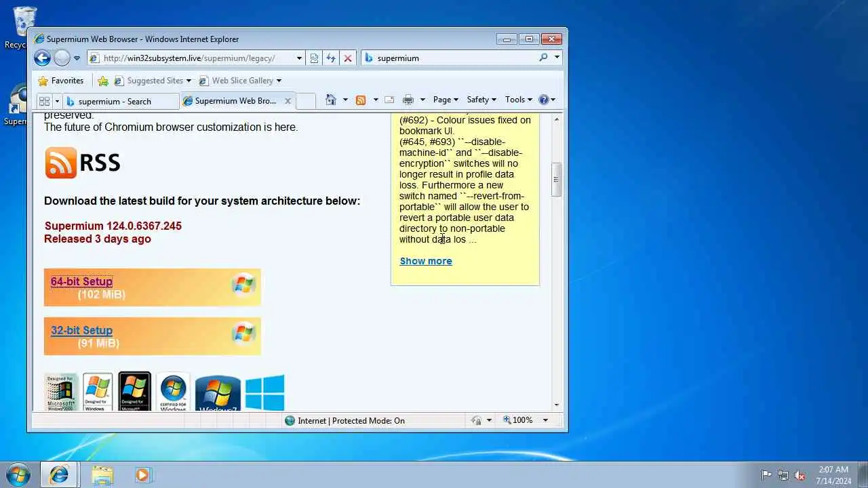
Task: Click the status bar privacy/security icon
Action: pos(476,420)
